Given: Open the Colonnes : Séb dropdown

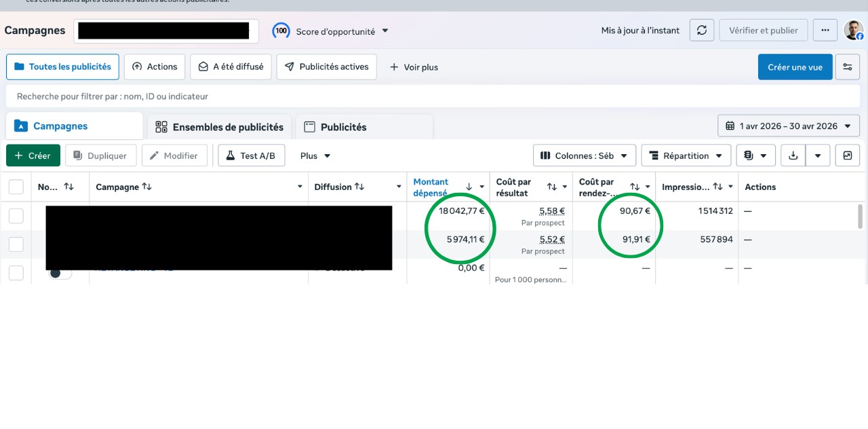Looking at the screenshot, I should [585, 155].
